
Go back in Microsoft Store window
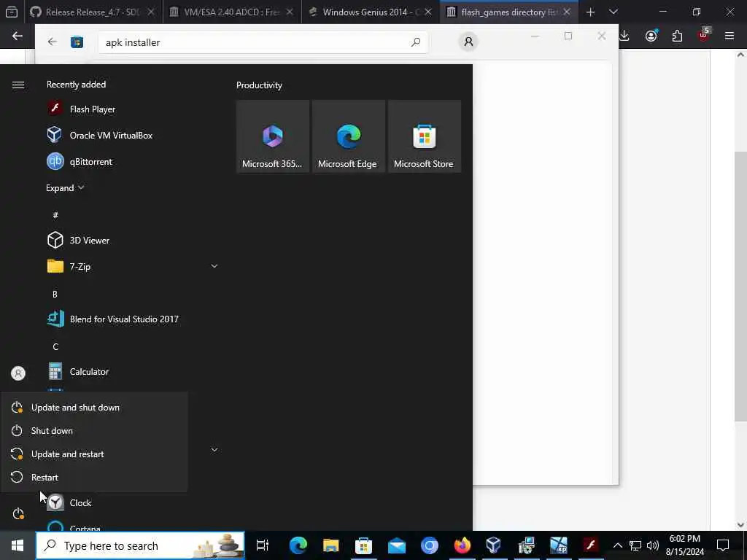coord(53,42)
